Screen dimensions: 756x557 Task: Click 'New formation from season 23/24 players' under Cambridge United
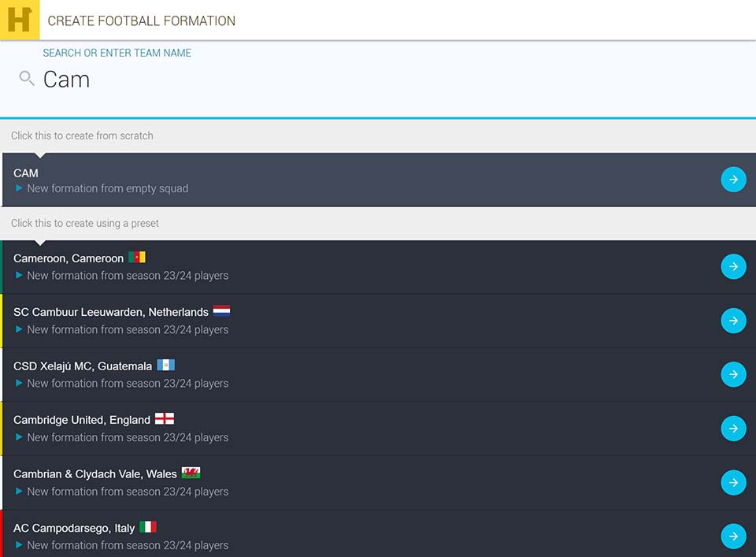point(128,437)
